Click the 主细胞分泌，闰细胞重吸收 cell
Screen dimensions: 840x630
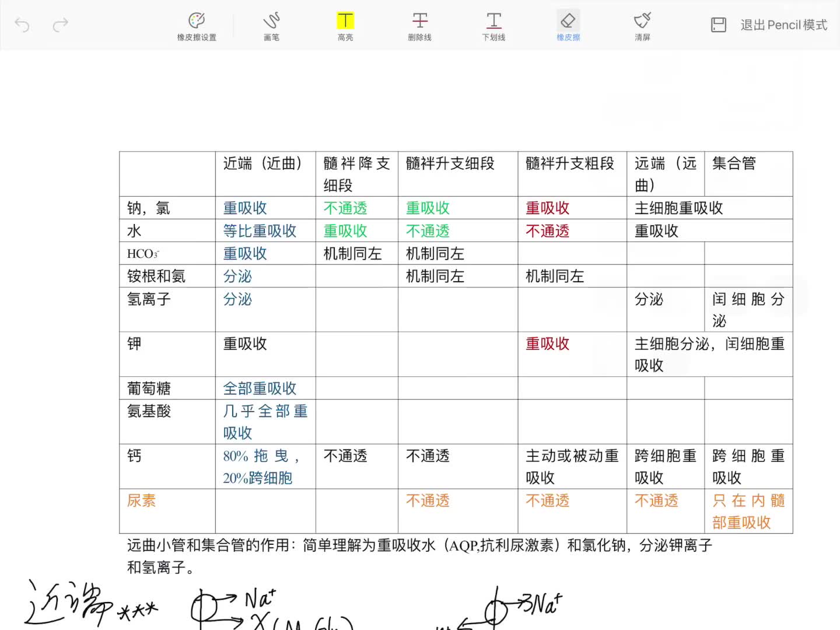(710, 355)
